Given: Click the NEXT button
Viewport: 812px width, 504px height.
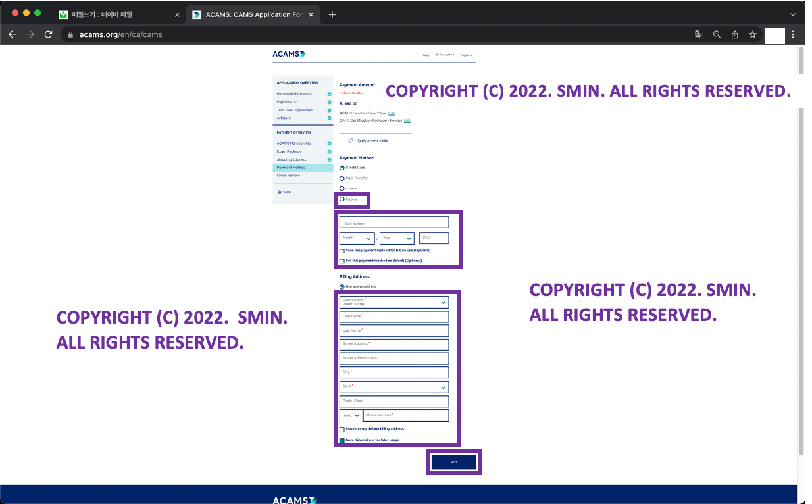Looking at the screenshot, I should pyautogui.click(x=454, y=462).
